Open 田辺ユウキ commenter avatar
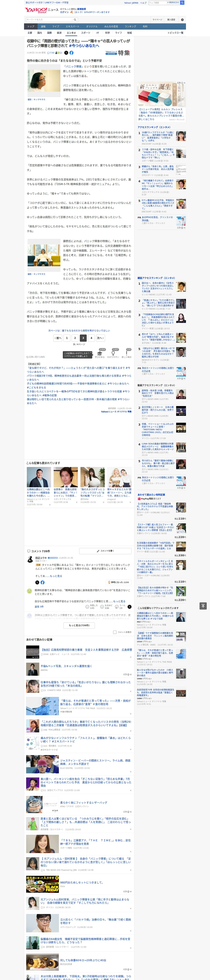Image resolution: width=210 pixels, height=980 pixels. point(30,560)
